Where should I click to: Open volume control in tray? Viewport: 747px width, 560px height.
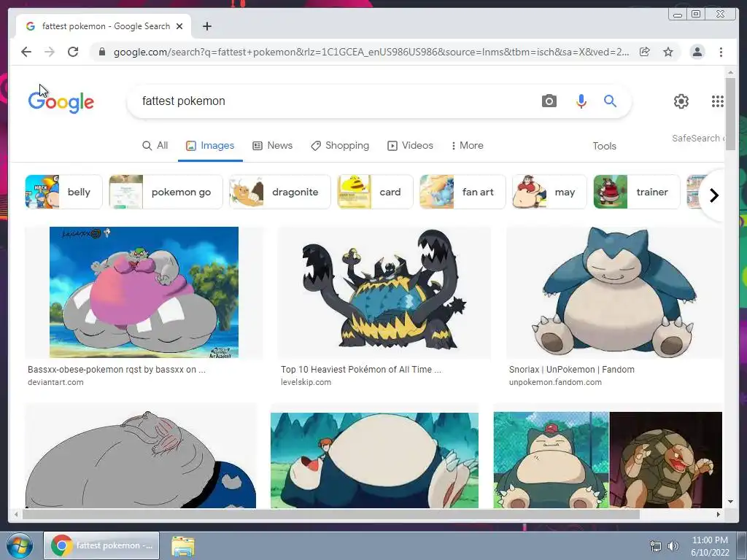click(673, 546)
